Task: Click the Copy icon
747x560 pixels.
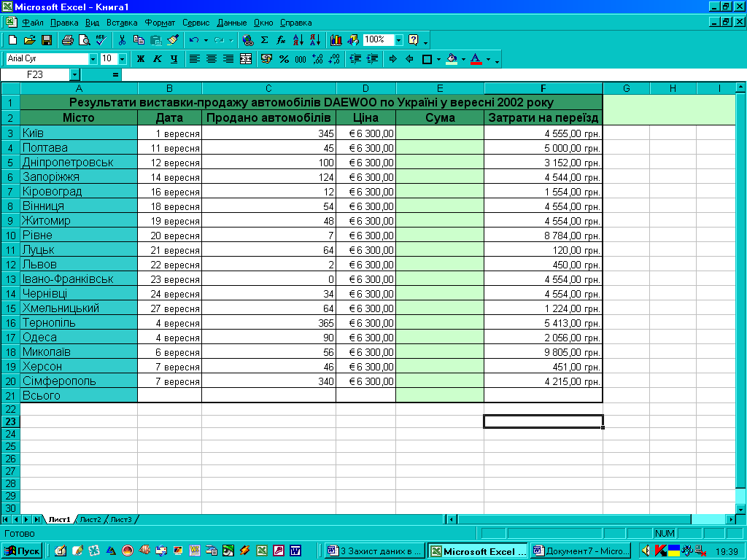Action: tap(139, 40)
